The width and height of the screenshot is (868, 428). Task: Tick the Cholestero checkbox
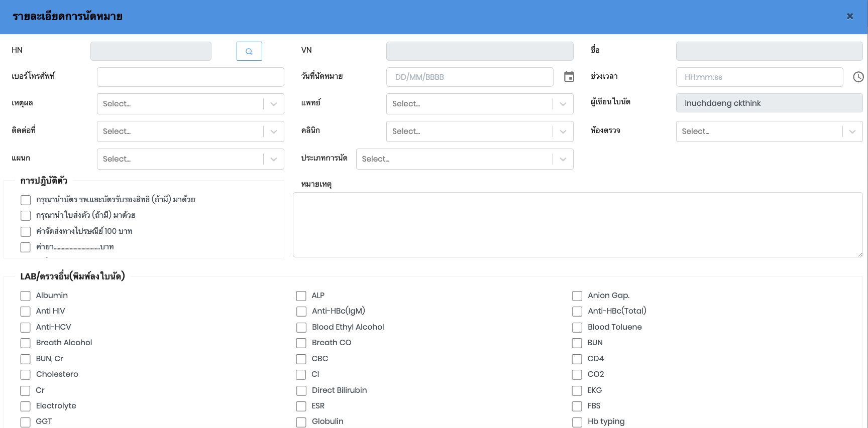click(x=26, y=375)
